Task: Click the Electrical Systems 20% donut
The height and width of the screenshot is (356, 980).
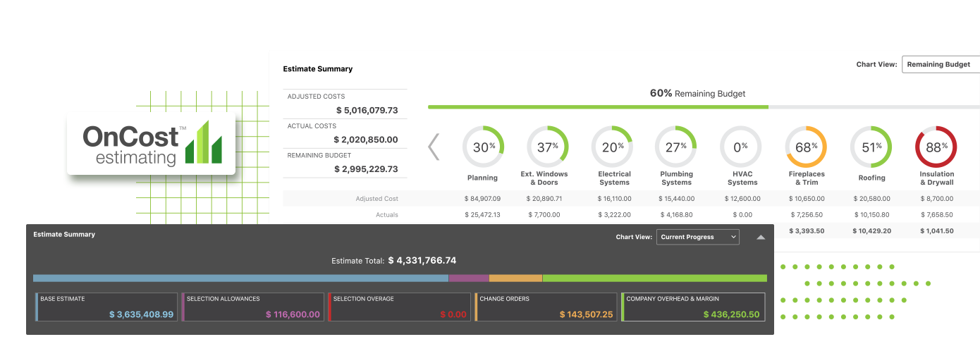Action: pos(612,147)
